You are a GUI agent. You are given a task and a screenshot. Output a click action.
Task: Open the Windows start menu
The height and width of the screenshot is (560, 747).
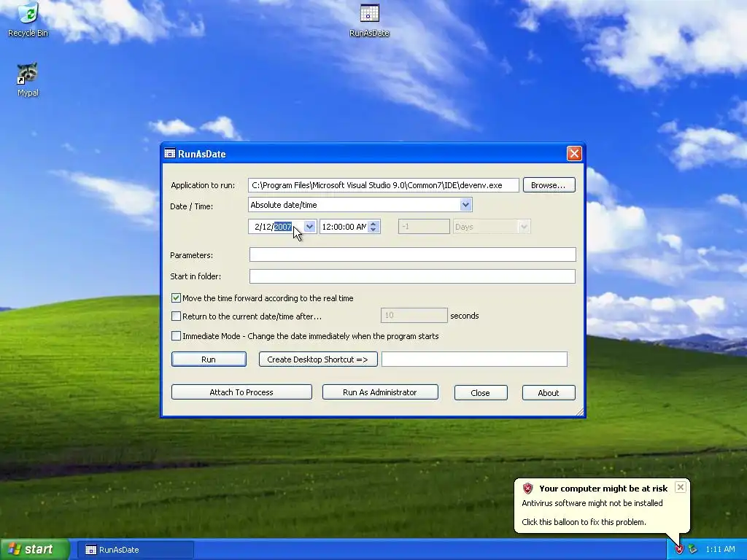point(34,550)
